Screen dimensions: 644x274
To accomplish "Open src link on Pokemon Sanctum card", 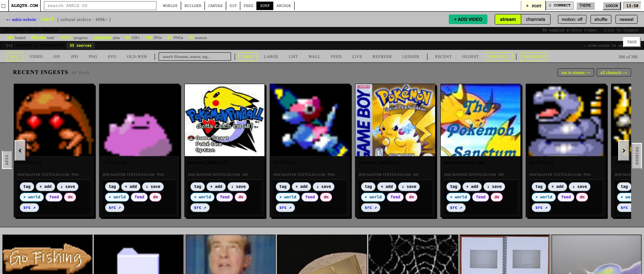I will pos(456,208).
